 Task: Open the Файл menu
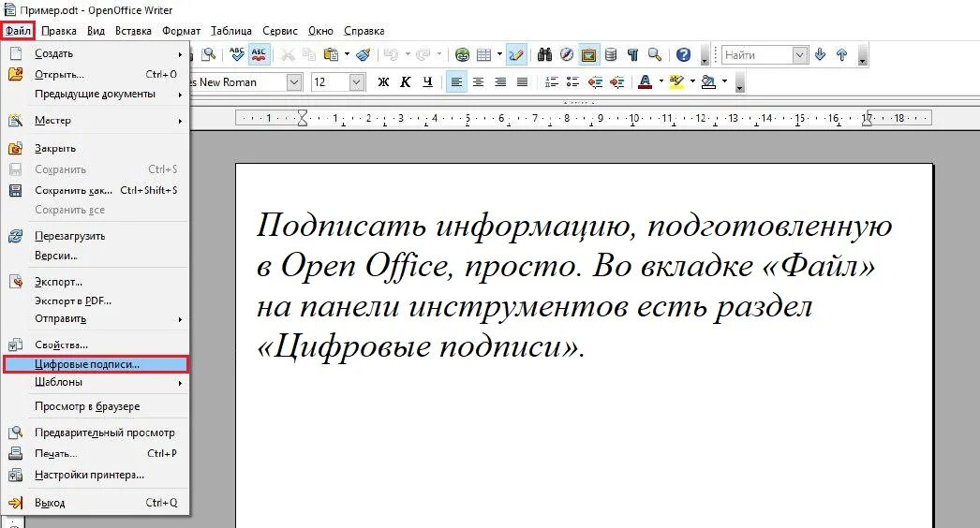click(x=18, y=31)
